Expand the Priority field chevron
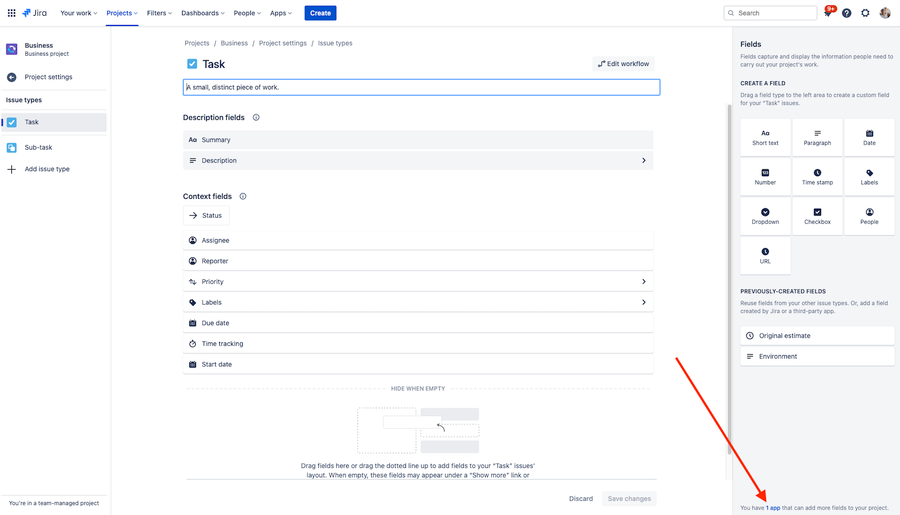Screen dimensions: 900x515 pyautogui.click(x=643, y=282)
